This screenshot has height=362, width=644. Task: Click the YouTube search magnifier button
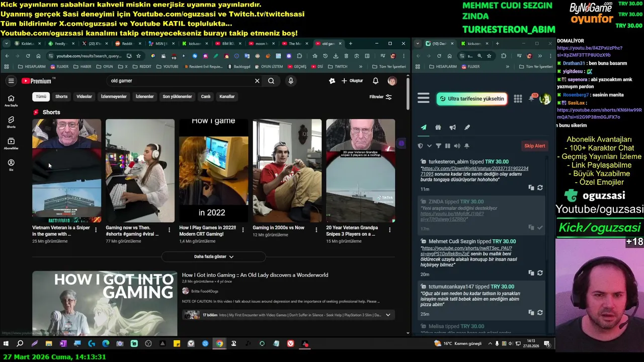point(271,81)
